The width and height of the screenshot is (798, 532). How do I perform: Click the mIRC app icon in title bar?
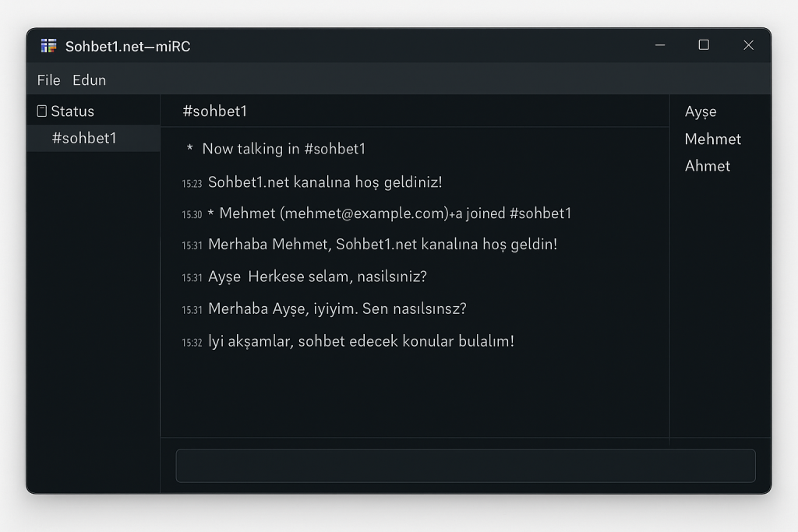click(48, 46)
